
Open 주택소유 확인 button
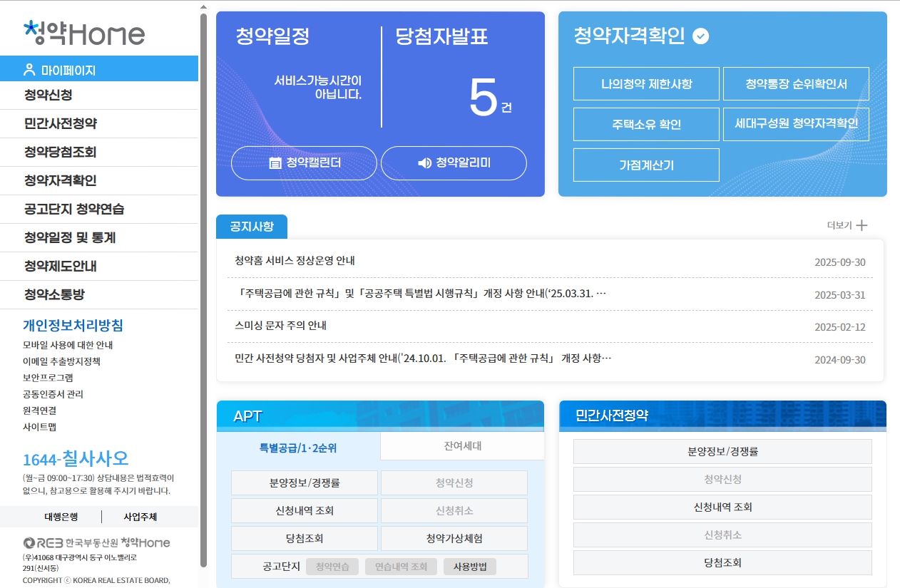[646, 125]
